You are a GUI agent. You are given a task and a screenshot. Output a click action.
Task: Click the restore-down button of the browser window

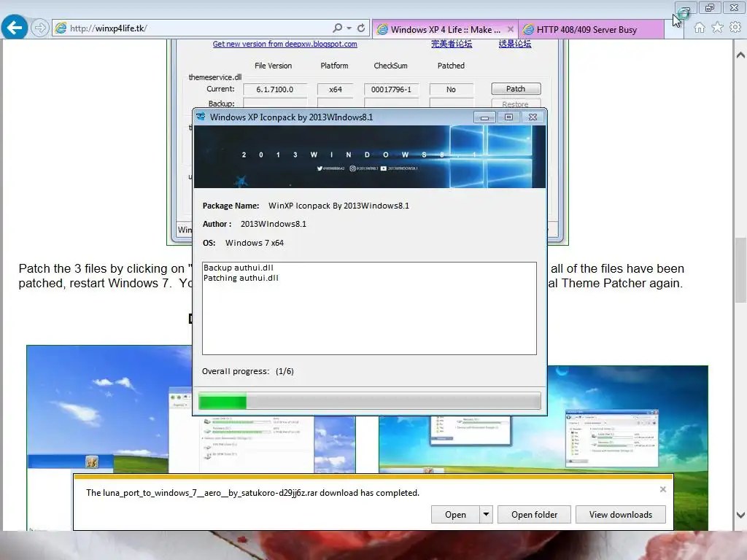click(710, 7)
